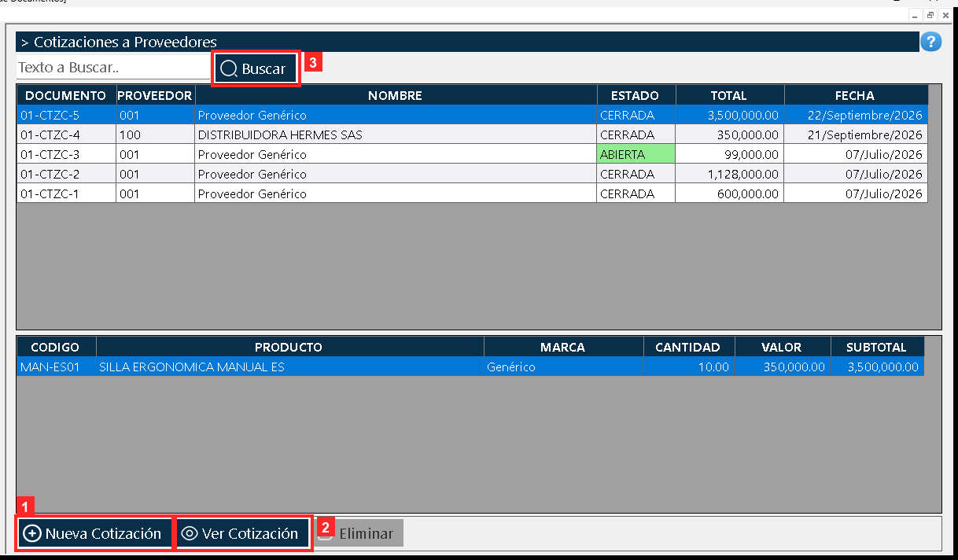
Task: Click the total 1,128,000.00 cell
Action: pyautogui.click(x=729, y=174)
